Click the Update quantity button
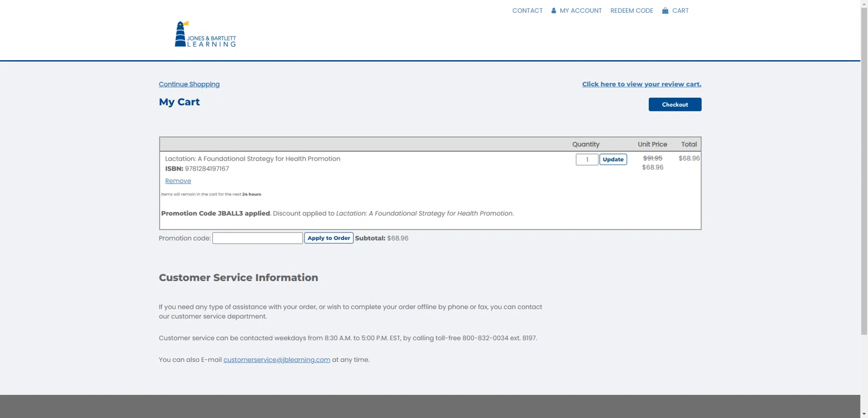Viewport: 868px width, 418px height. [x=613, y=160]
